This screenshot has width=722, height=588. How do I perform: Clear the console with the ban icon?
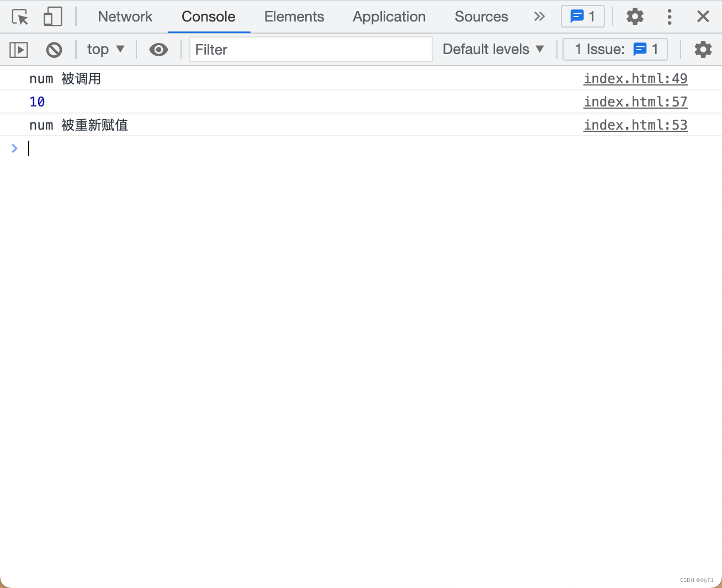click(x=54, y=50)
